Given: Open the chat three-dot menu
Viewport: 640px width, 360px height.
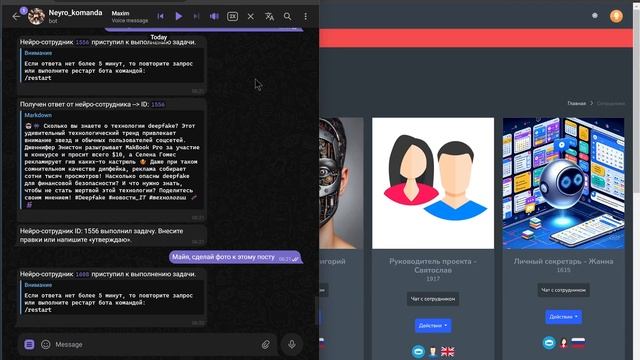Looking at the screenshot, I should coord(305,16).
